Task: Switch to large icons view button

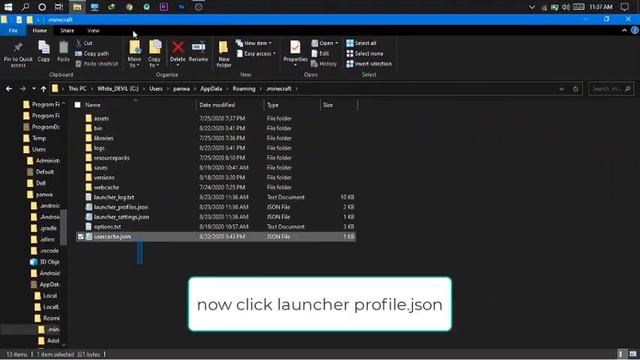Action: [633, 354]
